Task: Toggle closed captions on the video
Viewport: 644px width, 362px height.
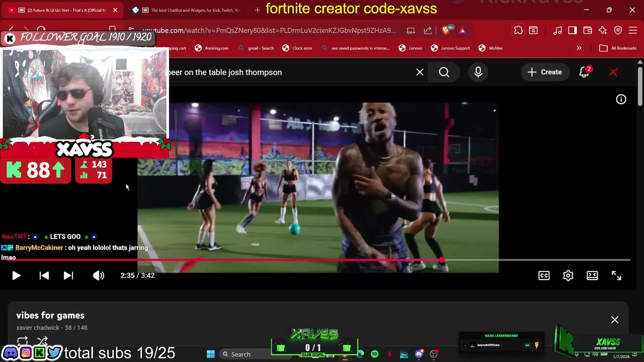Action: tap(544, 276)
